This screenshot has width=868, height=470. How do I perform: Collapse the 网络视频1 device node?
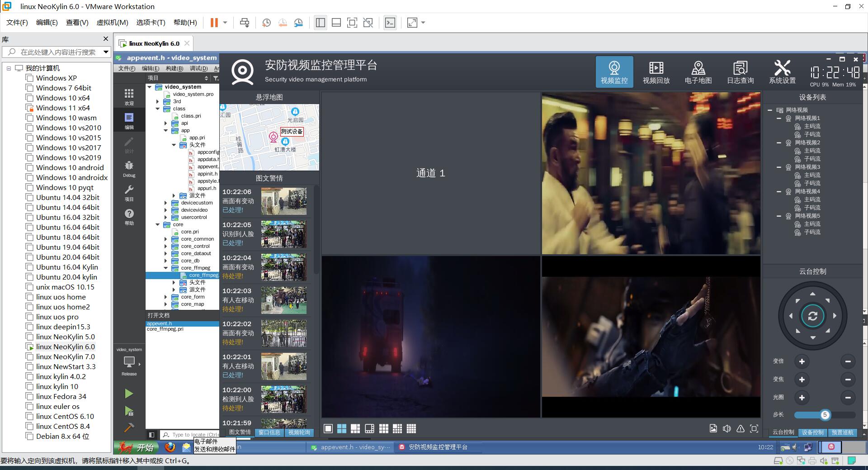[779, 119]
